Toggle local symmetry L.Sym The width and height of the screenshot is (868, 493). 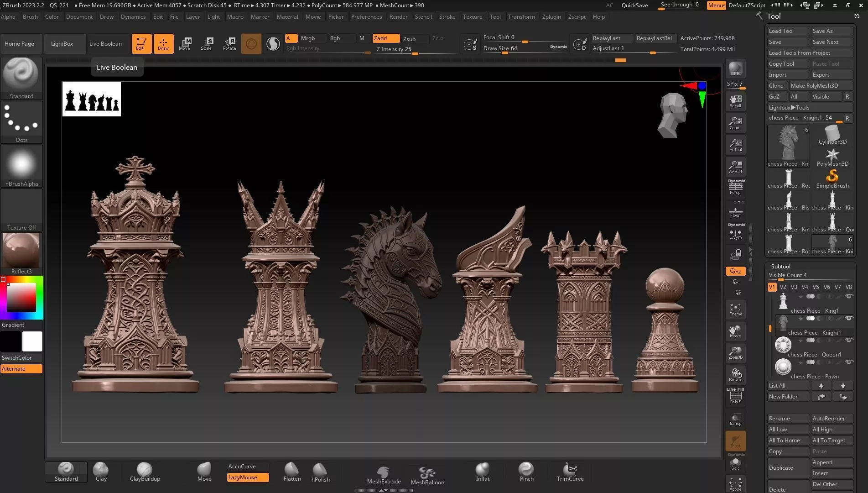(x=735, y=232)
